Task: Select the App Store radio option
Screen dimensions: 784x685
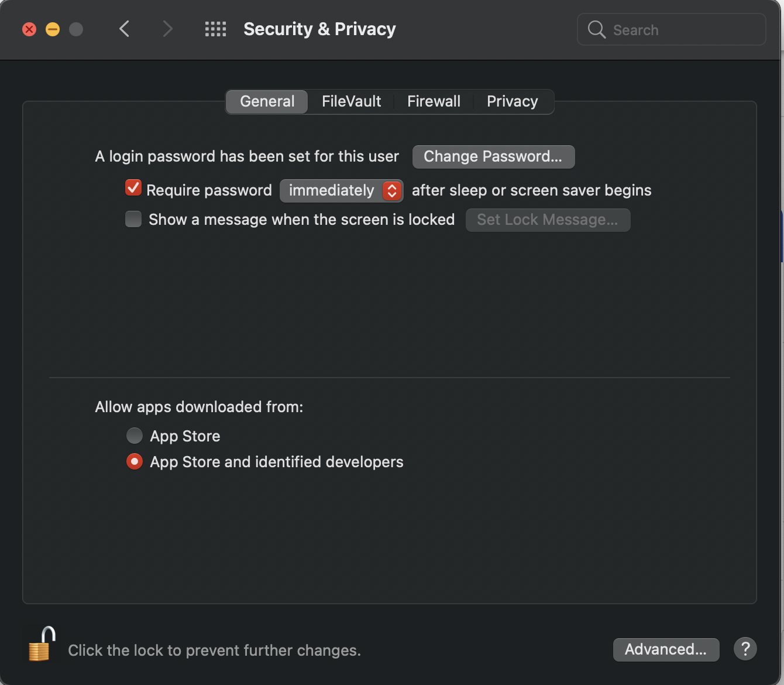Action: pyautogui.click(x=135, y=436)
